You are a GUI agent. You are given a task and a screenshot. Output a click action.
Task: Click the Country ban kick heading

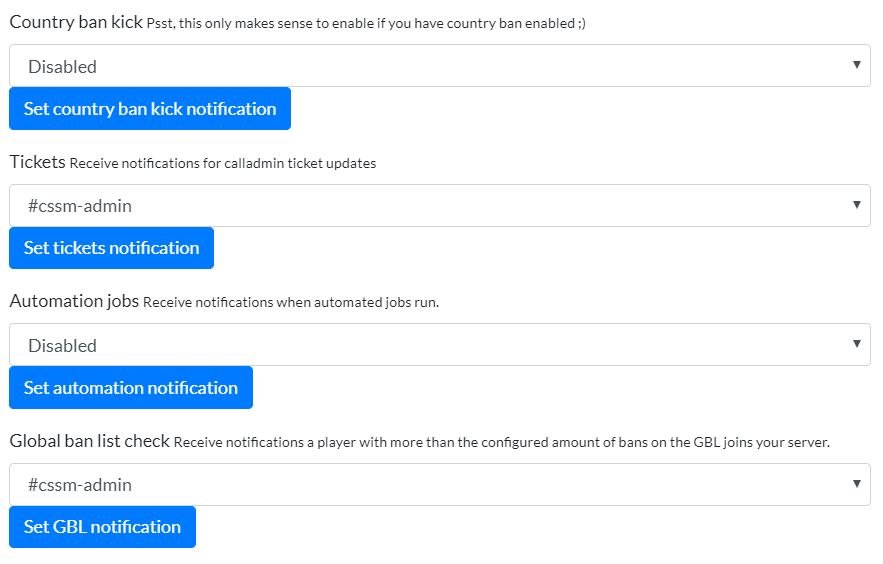pyautogui.click(x=76, y=22)
